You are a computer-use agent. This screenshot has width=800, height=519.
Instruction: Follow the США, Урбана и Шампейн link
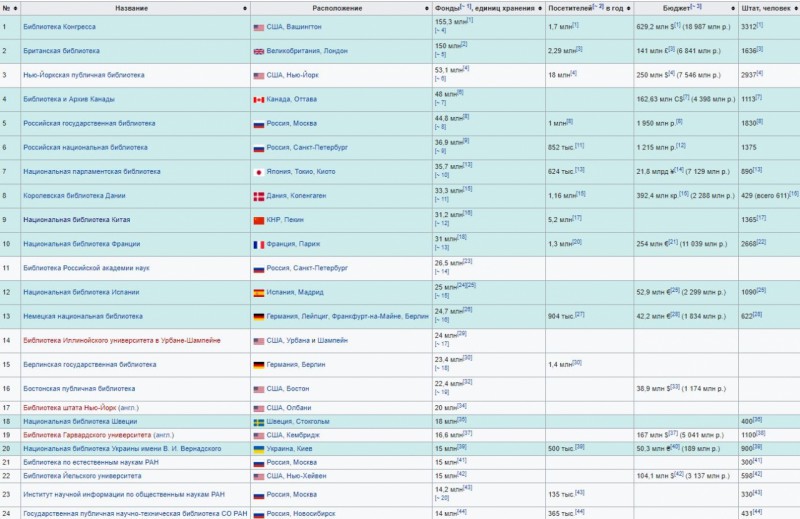307,340
